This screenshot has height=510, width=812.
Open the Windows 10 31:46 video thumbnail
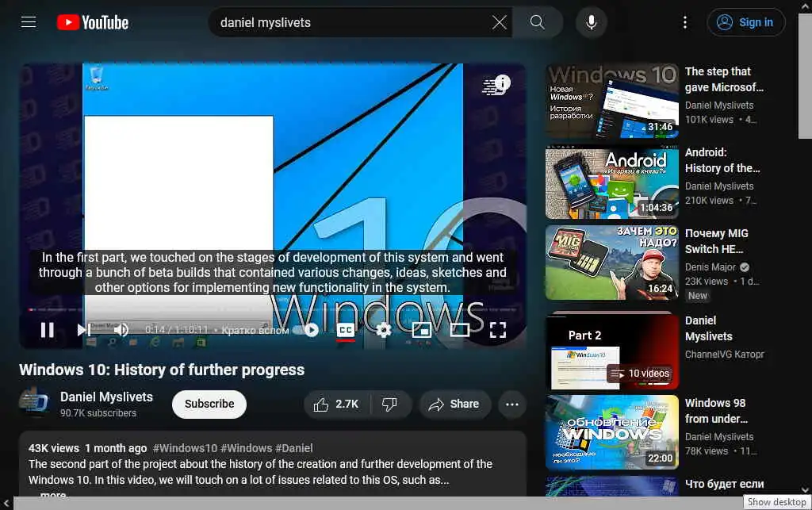612,101
